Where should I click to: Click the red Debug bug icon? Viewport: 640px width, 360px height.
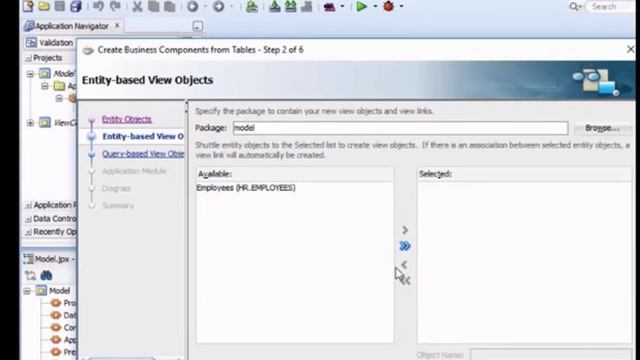point(389,6)
